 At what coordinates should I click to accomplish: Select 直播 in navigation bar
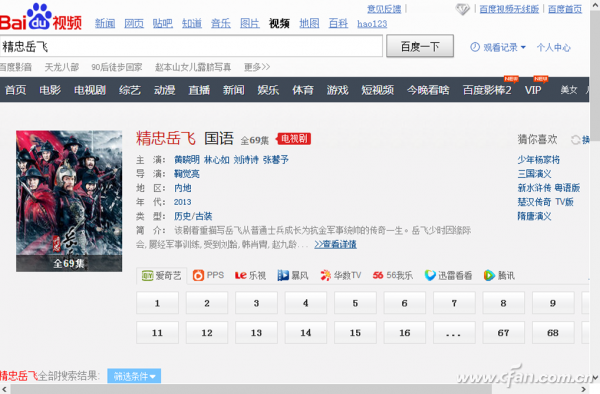point(199,90)
